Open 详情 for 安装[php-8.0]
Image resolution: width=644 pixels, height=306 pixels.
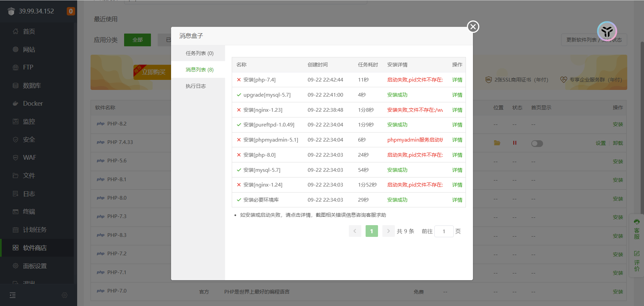coord(457,155)
